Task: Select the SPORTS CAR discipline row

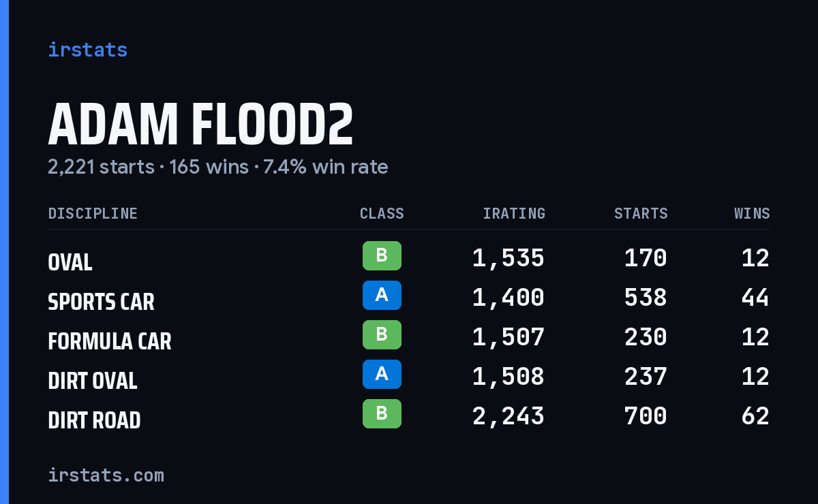Action: tap(409, 298)
